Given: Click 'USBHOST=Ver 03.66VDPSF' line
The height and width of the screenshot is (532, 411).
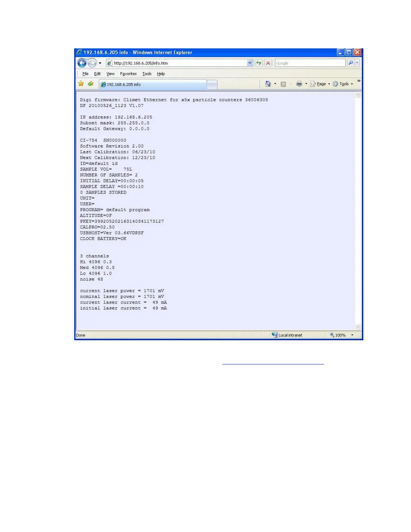Looking at the screenshot, I should click(x=112, y=233).
